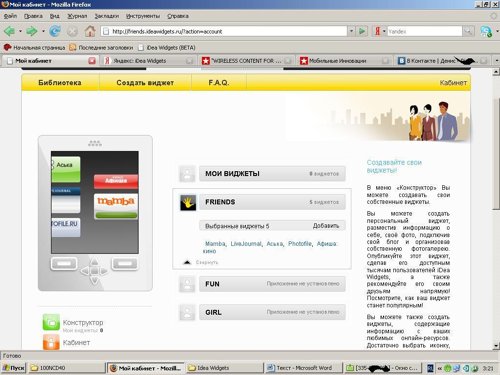This screenshot has height=375, width=500.
Task: Open the Журнал menu
Action: click(77, 16)
